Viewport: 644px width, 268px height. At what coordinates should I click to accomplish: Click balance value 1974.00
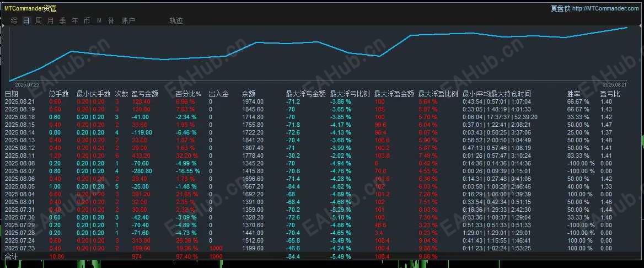pos(253,101)
